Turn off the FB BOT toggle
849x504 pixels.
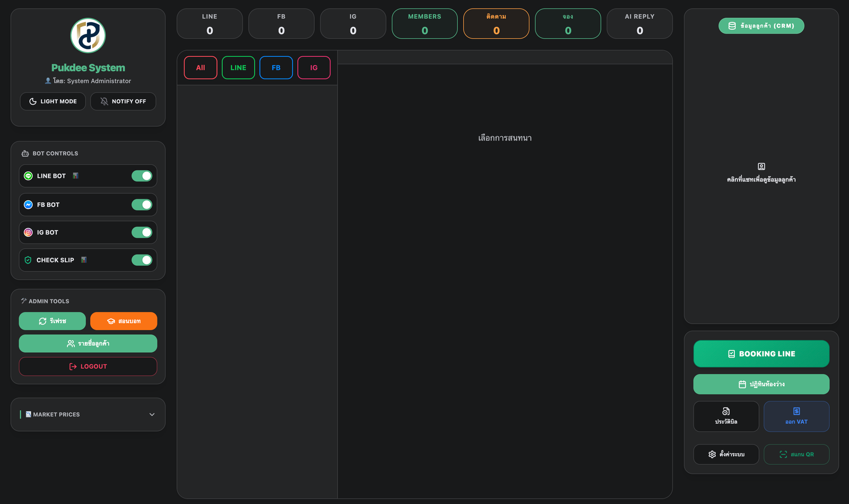(142, 204)
